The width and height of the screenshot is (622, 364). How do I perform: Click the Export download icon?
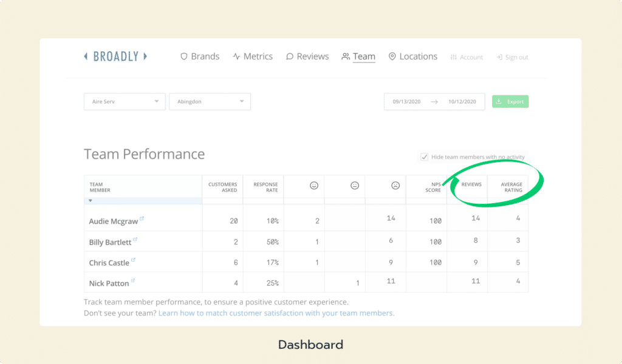(499, 101)
